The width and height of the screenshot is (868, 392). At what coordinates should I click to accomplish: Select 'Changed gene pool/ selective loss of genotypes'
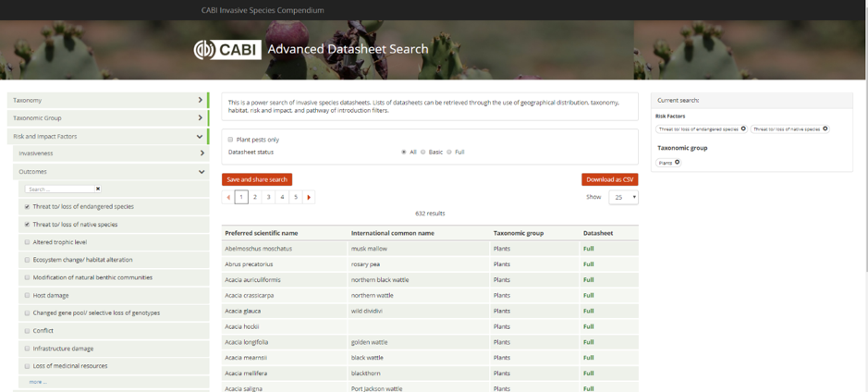tap(27, 312)
